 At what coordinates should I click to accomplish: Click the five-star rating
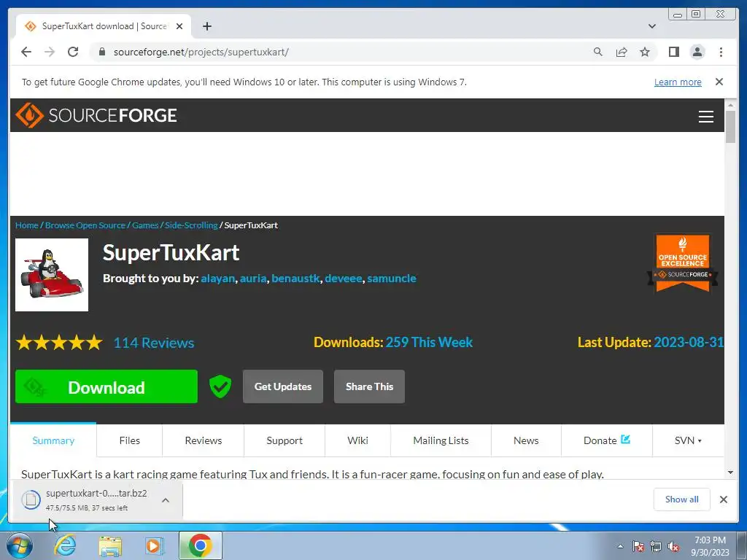click(59, 343)
